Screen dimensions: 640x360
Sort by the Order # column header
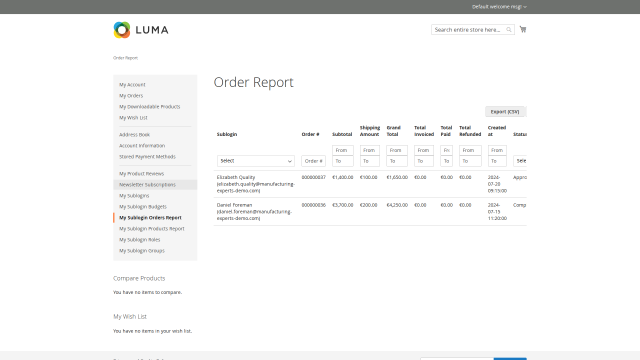(310, 134)
